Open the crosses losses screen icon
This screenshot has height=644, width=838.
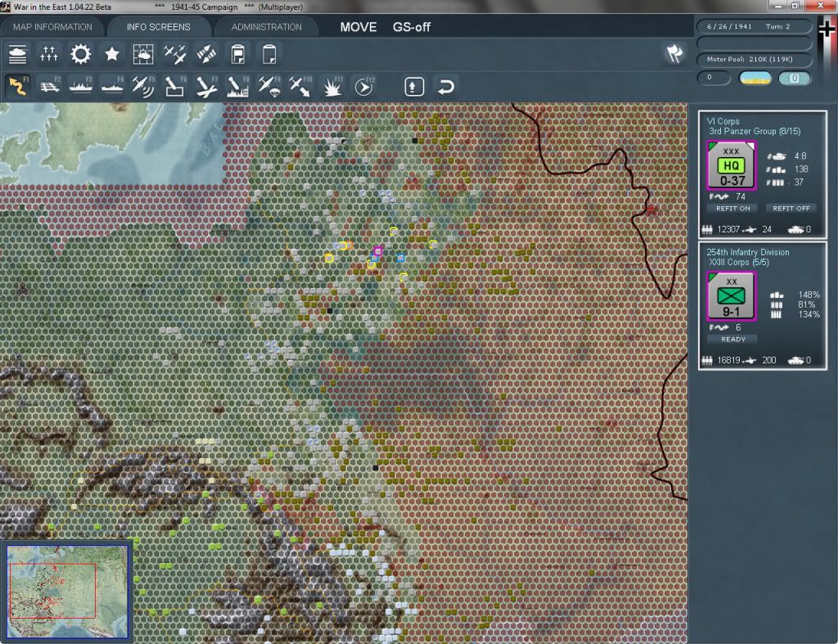pyautogui.click(x=48, y=54)
